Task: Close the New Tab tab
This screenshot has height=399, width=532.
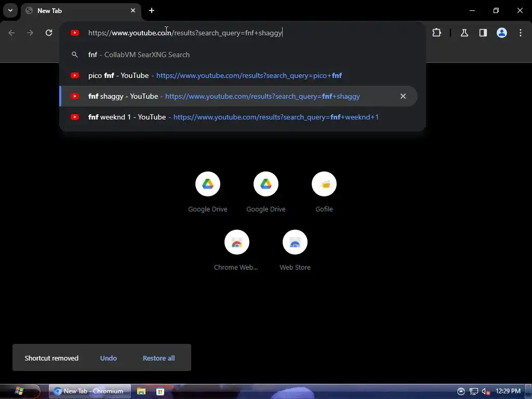Action: coord(133,10)
